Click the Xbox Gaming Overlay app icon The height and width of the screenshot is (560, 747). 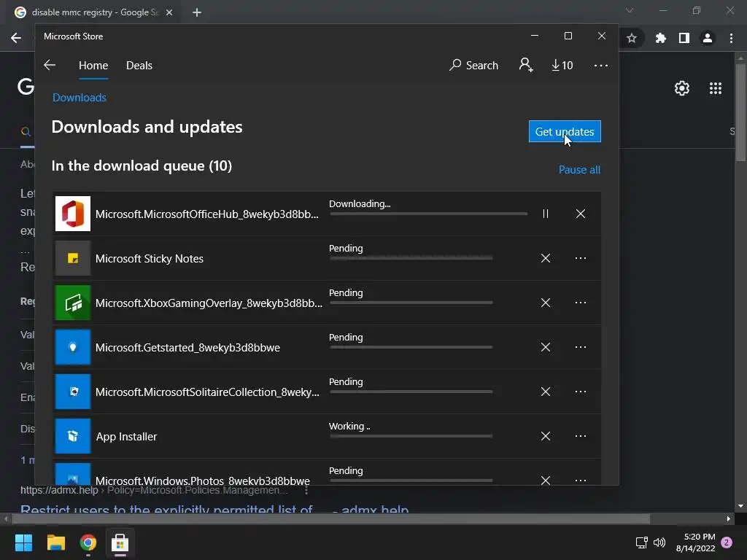(x=73, y=303)
